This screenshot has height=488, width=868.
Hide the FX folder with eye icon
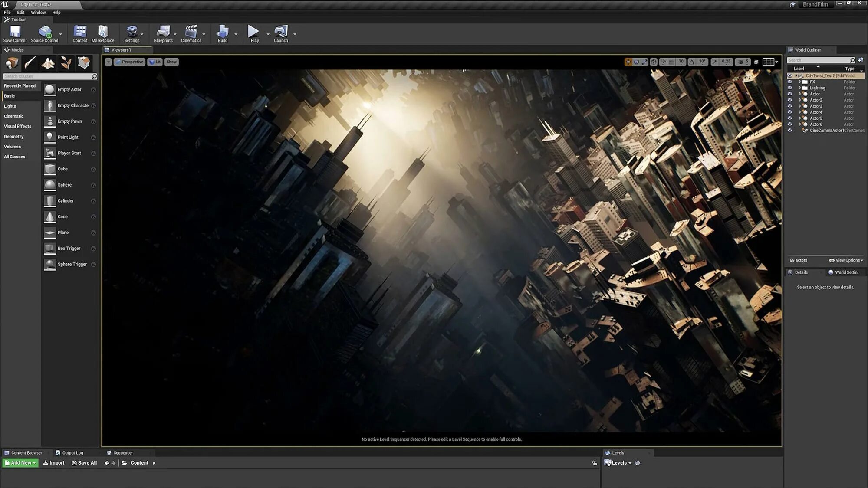790,82
